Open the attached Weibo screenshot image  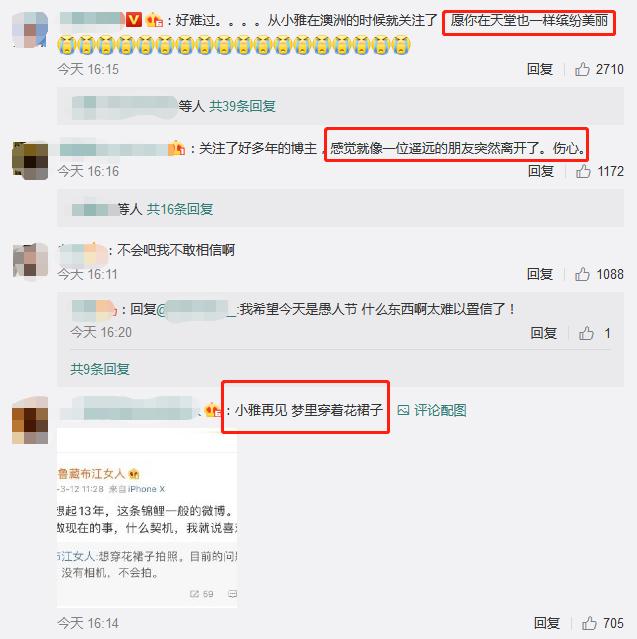(147, 518)
